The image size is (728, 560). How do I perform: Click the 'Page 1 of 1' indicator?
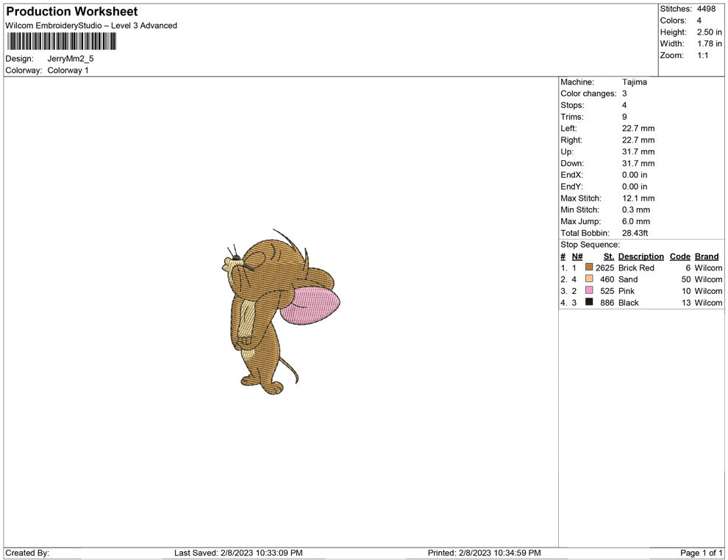[x=701, y=553]
